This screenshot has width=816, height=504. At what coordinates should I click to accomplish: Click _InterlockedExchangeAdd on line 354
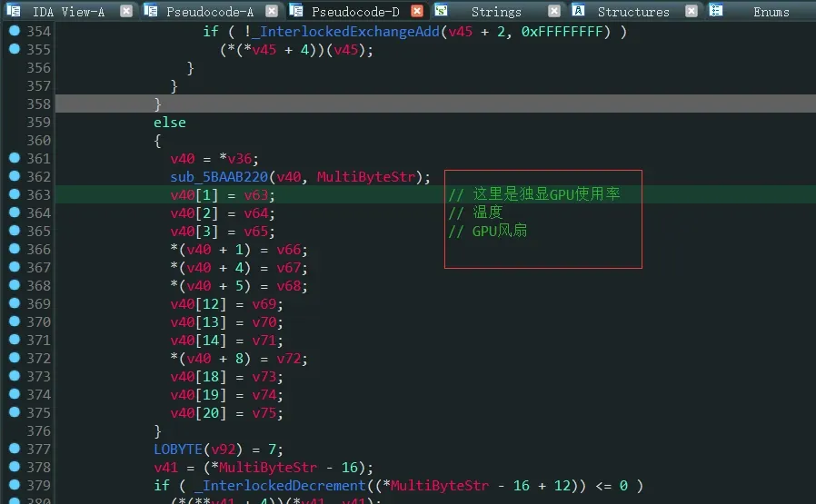point(345,32)
